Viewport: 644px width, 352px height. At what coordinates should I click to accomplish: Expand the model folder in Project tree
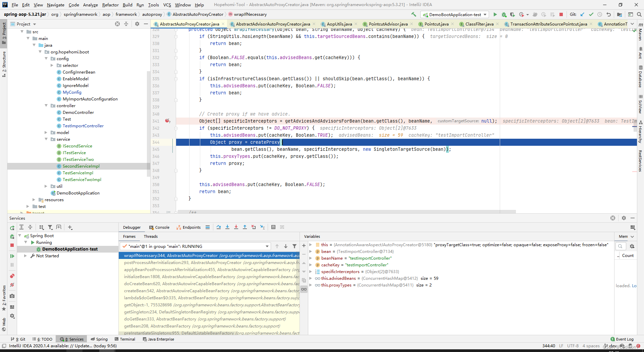coord(46,132)
